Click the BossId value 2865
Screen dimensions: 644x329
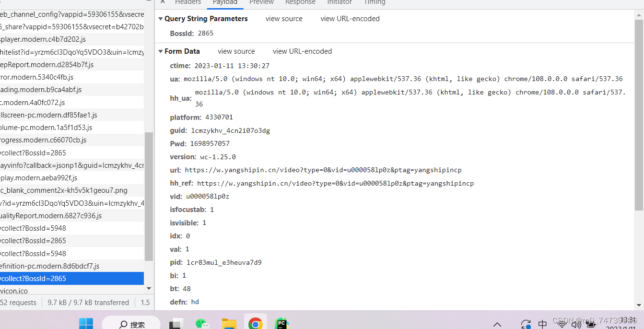click(x=205, y=33)
